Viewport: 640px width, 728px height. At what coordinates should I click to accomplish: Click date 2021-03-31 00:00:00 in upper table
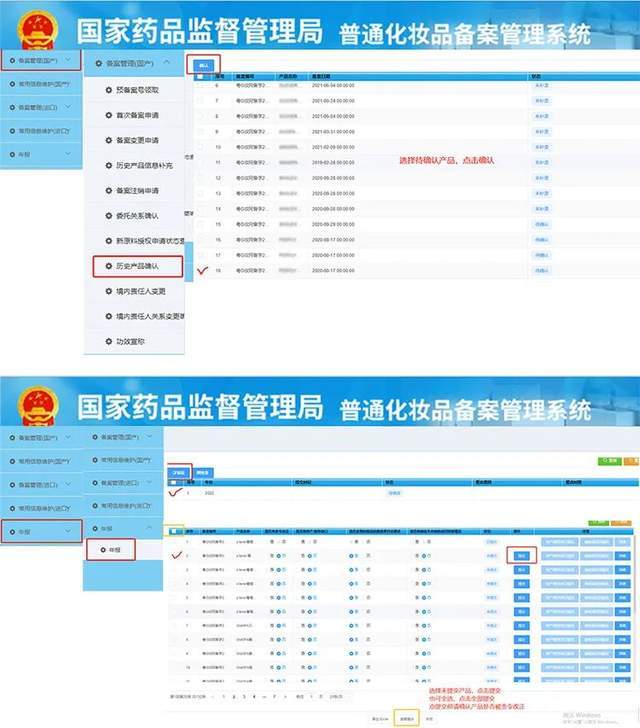click(x=333, y=132)
